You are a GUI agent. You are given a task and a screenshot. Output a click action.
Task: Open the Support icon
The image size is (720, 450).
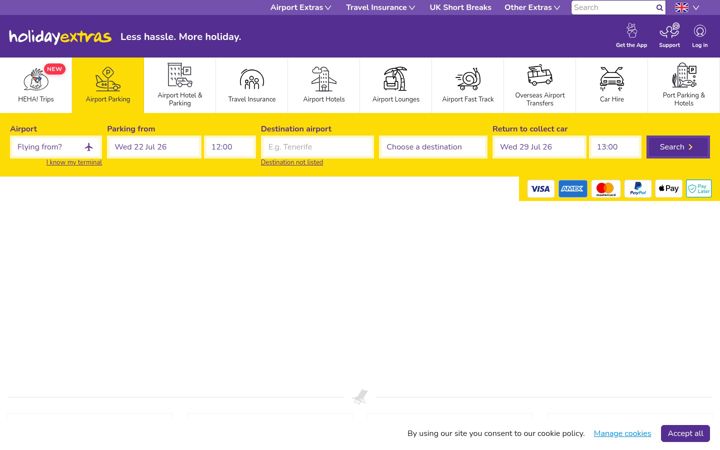pyautogui.click(x=669, y=30)
